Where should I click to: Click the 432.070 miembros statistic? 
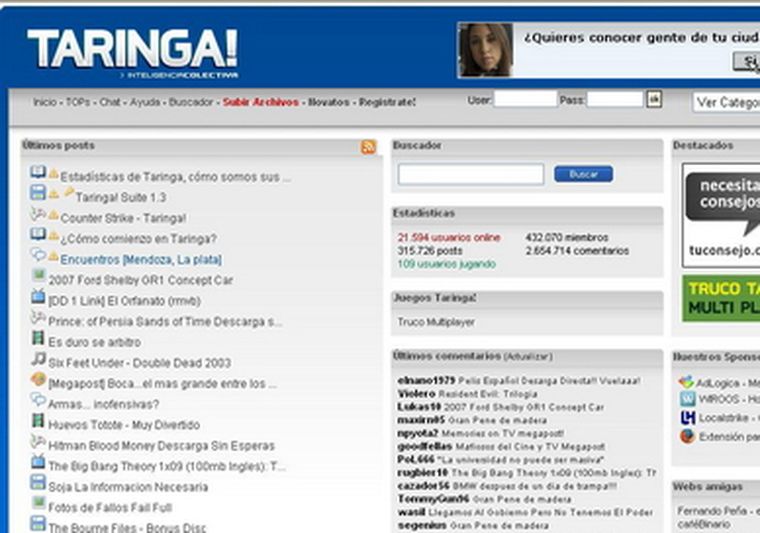pyautogui.click(x=567, y=237)
